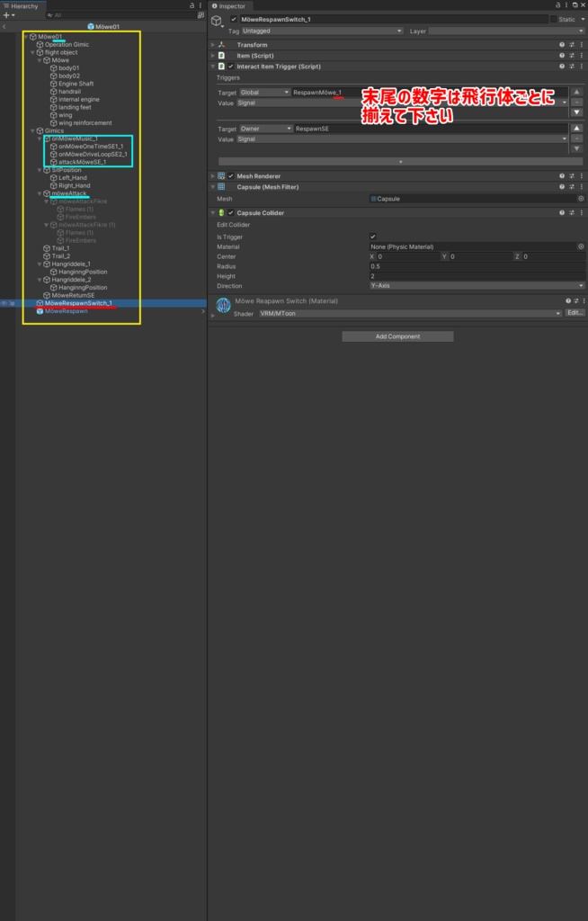Expand the Transform component

pyautogui.click(x=213, y=45)
